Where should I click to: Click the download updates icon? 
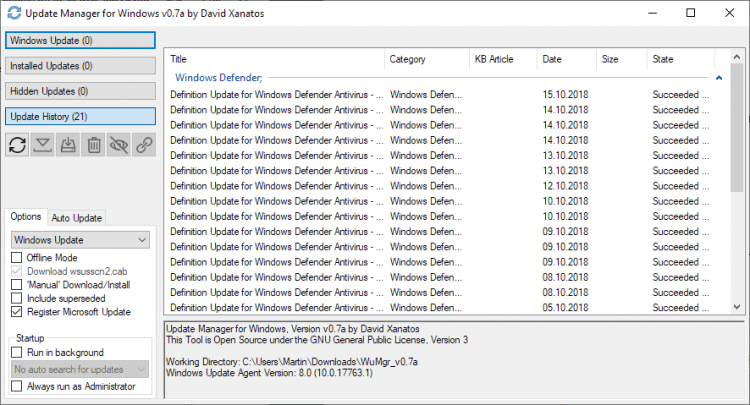43,145
